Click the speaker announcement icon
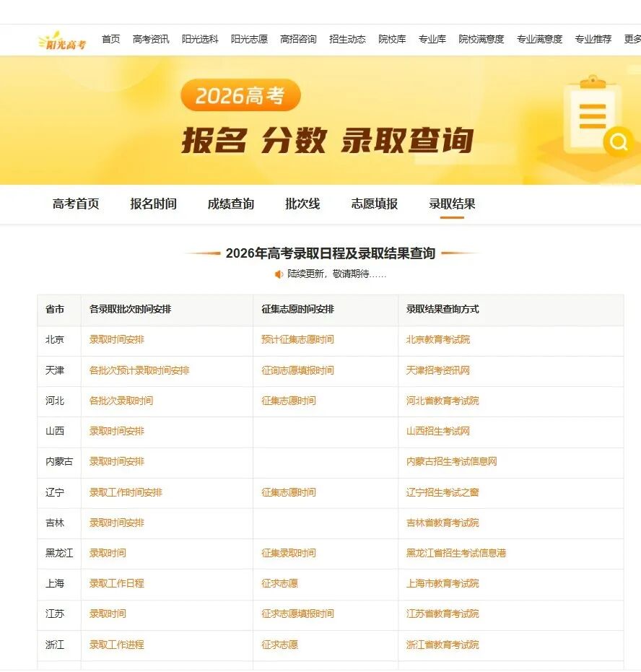This screenshot has width=641, height=672. coord(279,274)
